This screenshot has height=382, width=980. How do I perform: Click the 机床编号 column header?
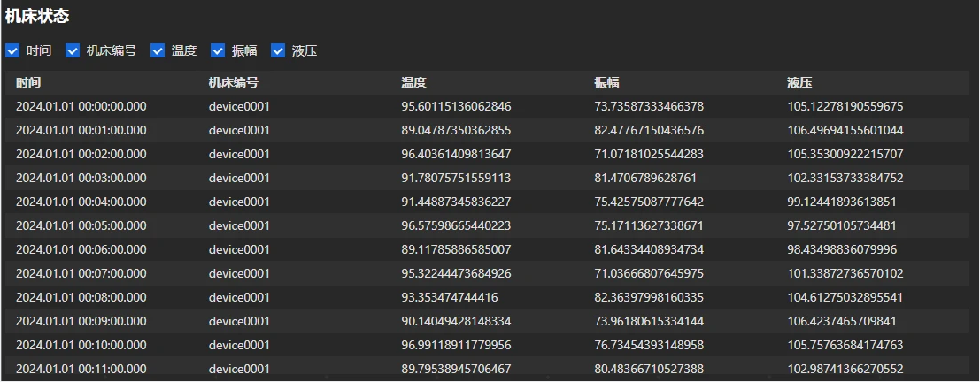[x=234, y=83]
